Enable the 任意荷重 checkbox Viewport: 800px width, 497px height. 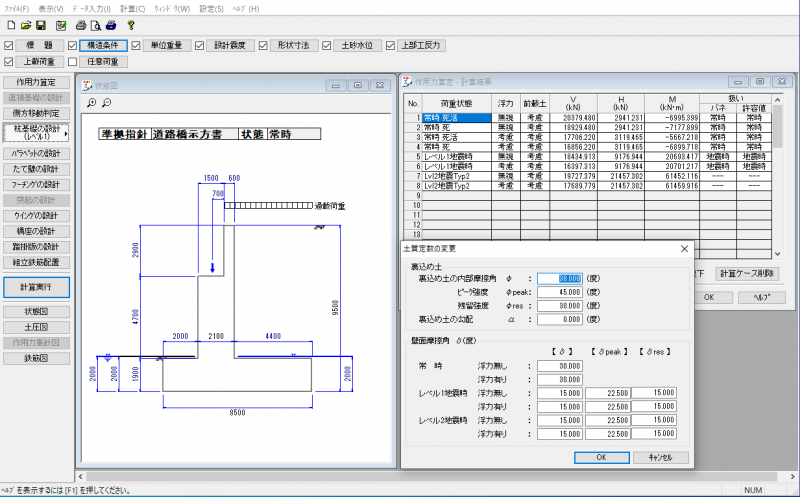pos(72,62)
